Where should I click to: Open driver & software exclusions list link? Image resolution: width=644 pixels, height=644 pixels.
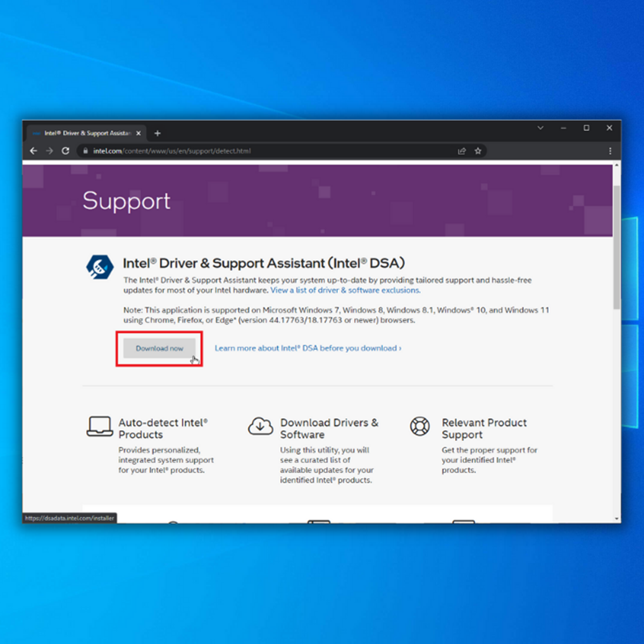(345, 290)
